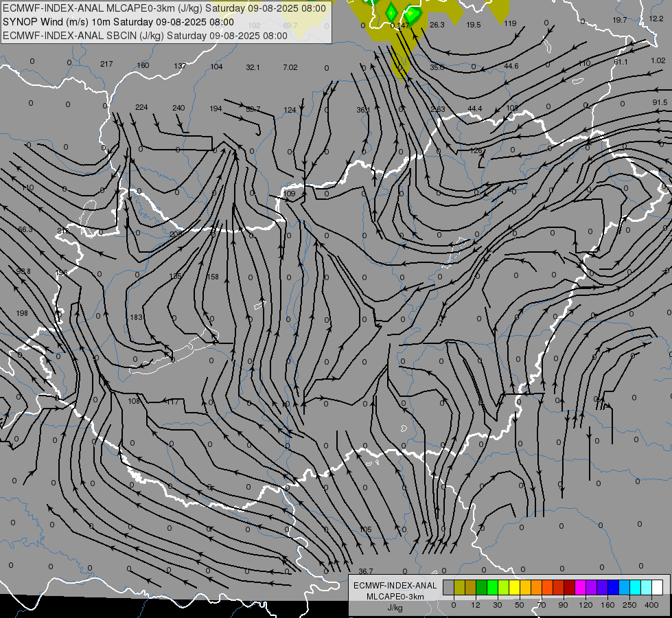Click the map value '36.7'

tap(366, 571)
